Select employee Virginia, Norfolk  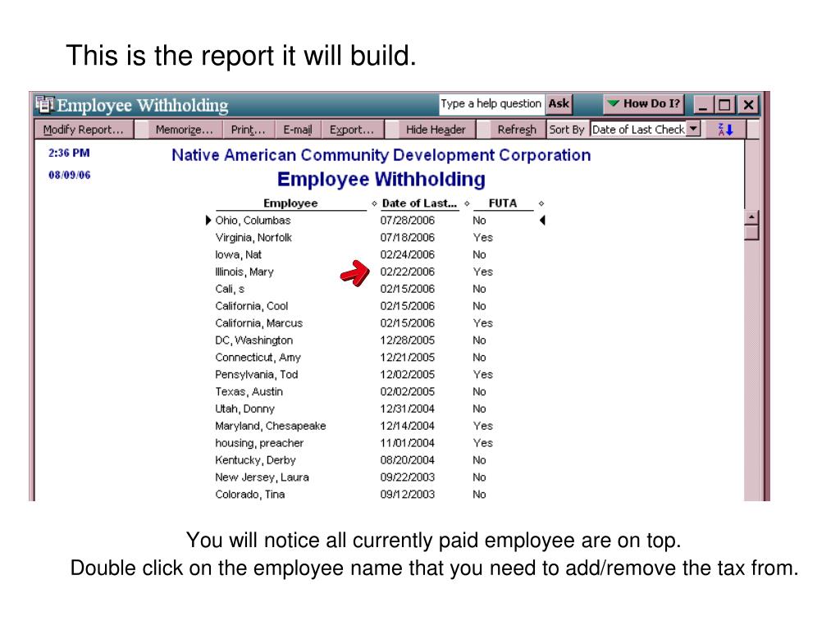click(253, 237)
